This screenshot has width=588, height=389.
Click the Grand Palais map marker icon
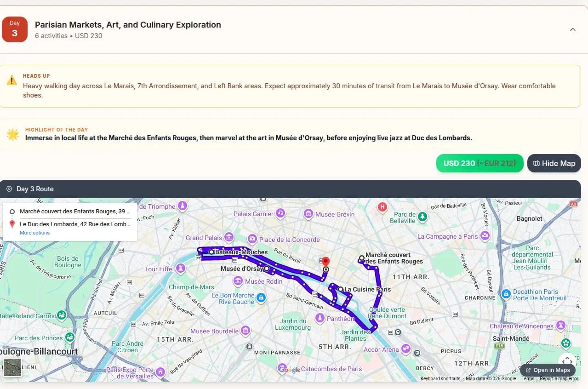[229, 237]
